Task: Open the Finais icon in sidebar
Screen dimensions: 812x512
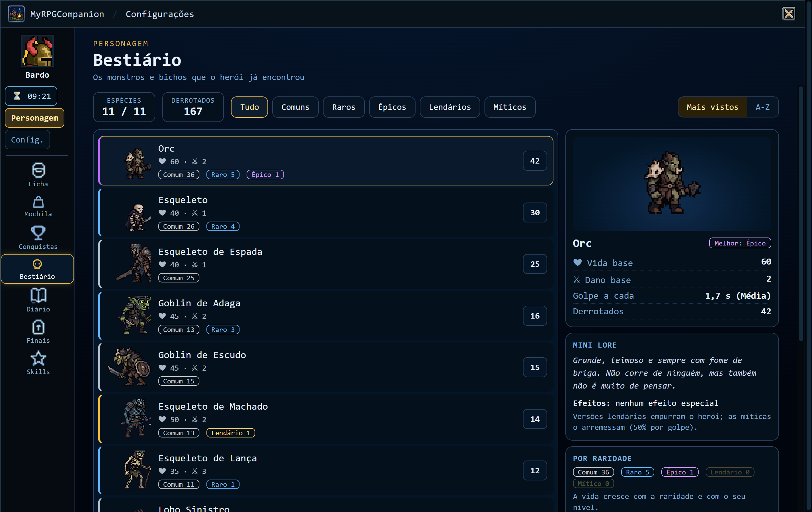Action: point(38,331)
